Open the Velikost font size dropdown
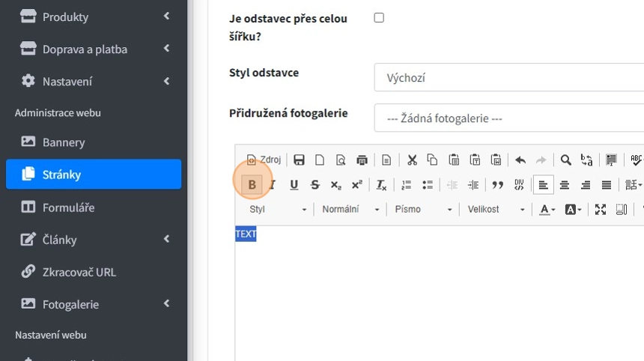 coord(496,210)
